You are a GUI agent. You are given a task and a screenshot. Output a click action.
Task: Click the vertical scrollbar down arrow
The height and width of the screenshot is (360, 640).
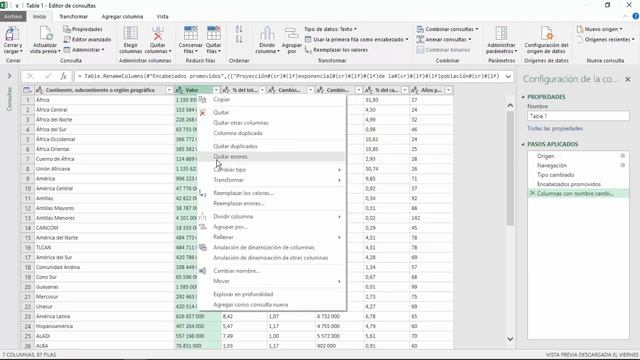[510, 339]
